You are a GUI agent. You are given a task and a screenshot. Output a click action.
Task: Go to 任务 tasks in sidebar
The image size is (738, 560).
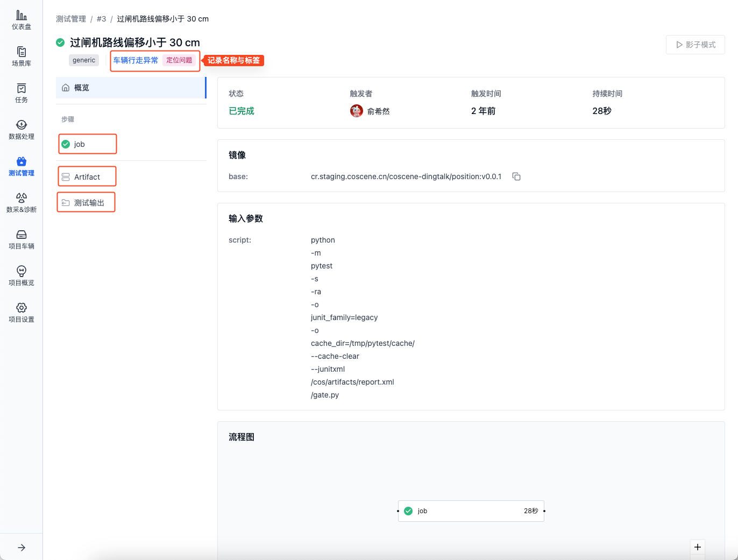(x=22, y=93)
